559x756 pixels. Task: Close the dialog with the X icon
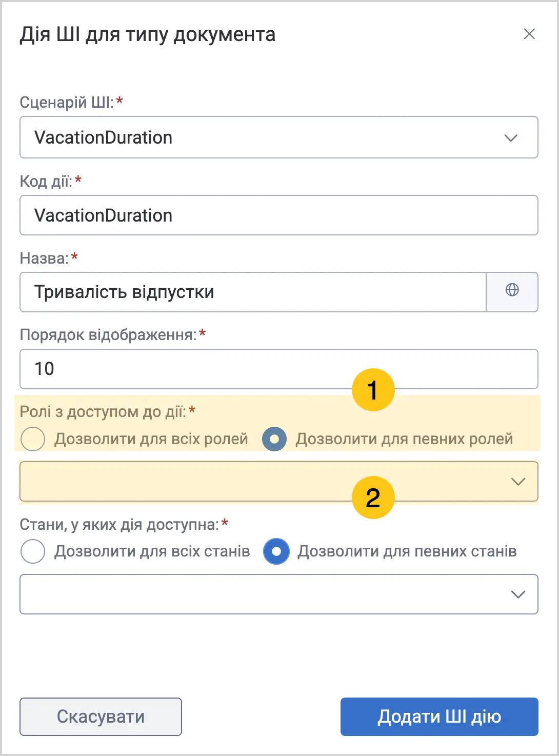(529, 34)
